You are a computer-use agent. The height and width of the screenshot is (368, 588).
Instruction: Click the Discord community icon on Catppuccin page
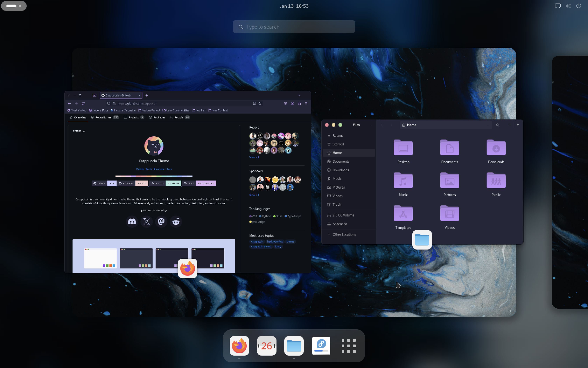132,222
